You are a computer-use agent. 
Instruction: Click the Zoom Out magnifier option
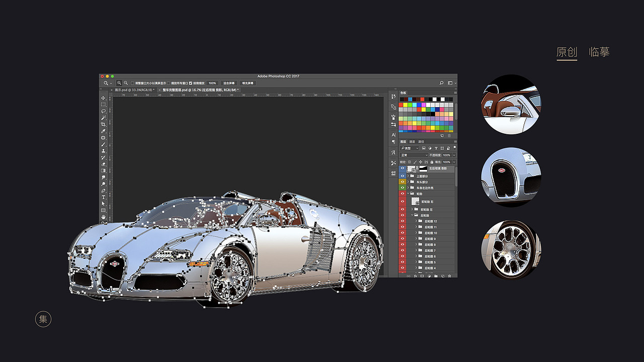(x=126, y=83)
